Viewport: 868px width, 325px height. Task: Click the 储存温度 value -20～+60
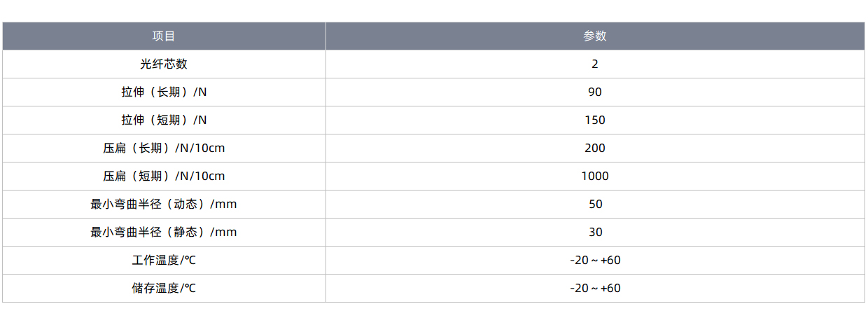click(595, 288)
